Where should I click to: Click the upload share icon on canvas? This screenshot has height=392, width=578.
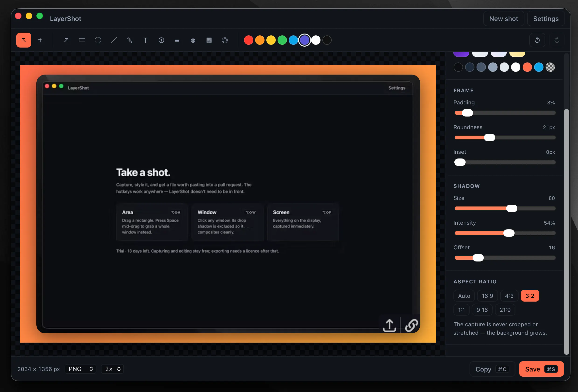390,325
